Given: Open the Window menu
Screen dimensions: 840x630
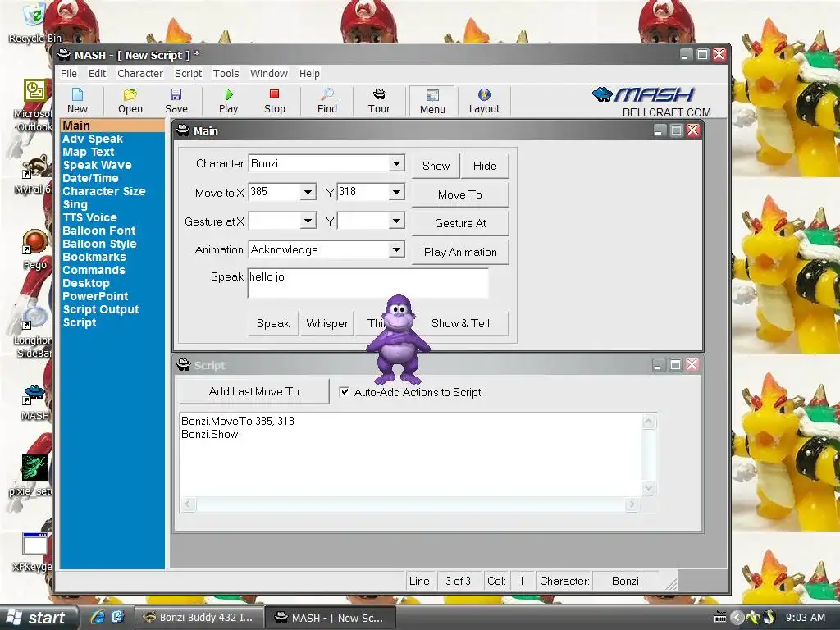Looking at the screenshot, I should [x=269, y=73].
